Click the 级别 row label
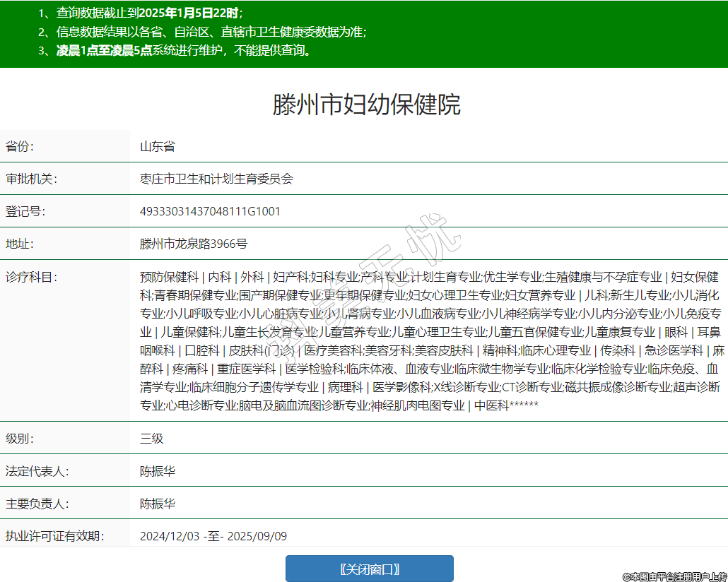Image resolution: width=728 pixels, height=582 pixels. tap(20, 439)
